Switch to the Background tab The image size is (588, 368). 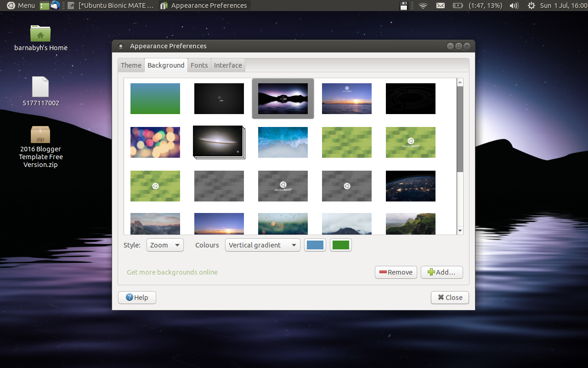pyautogui.click(x=166, y=65)
